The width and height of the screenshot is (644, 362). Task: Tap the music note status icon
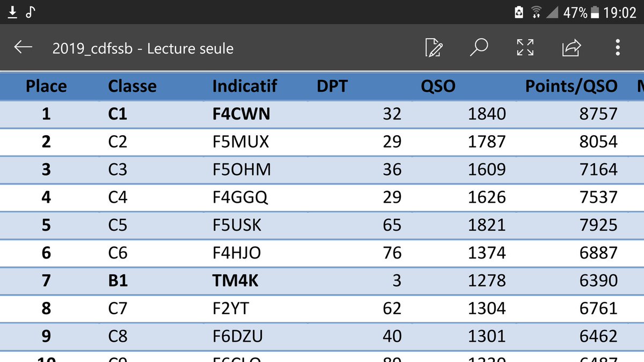tap(31, 12)
